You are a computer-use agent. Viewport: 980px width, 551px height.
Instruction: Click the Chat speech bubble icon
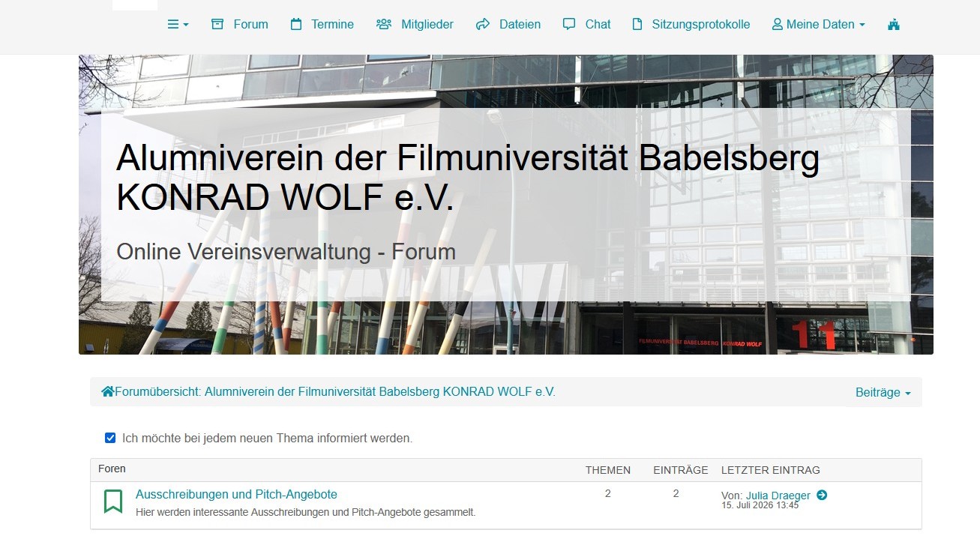pyautogui.click(x=569, y=24)
